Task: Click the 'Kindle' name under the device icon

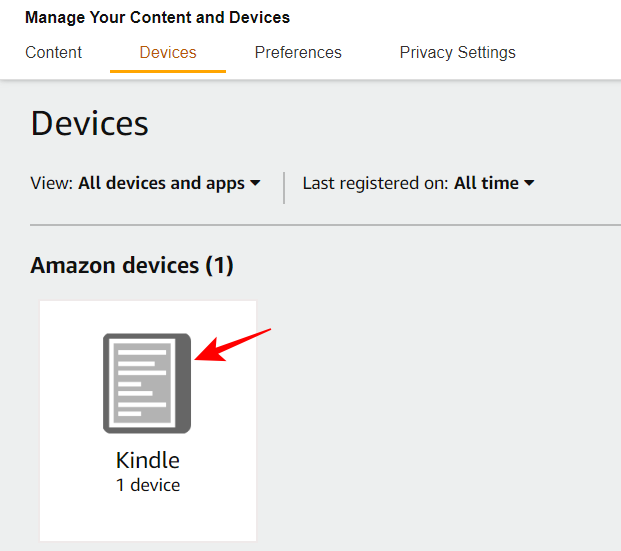Action: pos(148,461)
